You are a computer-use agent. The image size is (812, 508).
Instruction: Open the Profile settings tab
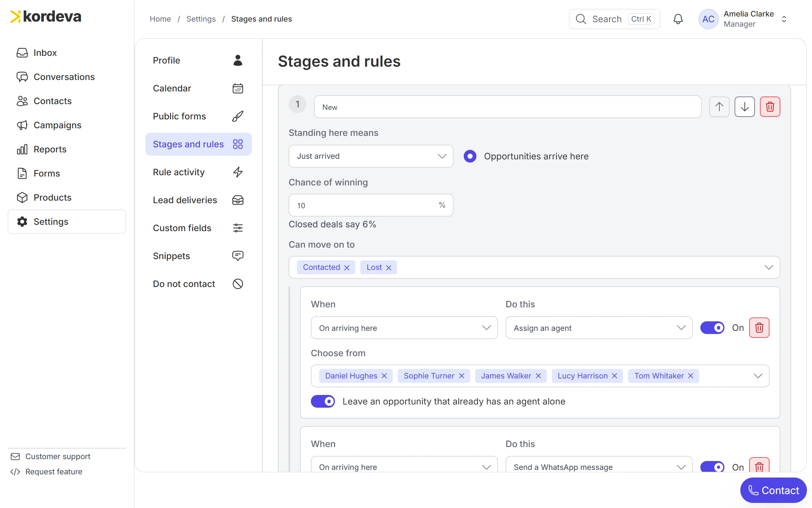[198, 60]
